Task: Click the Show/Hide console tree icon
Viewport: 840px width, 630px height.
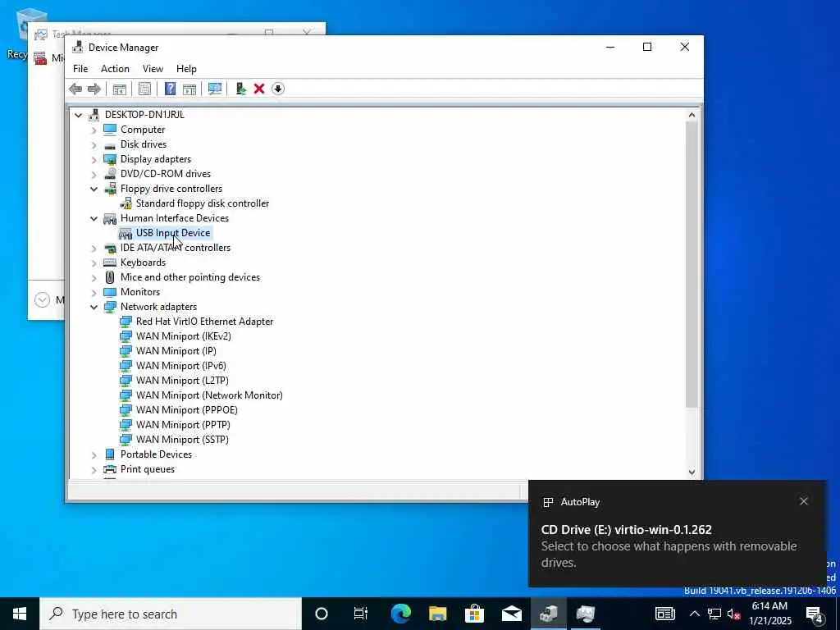Action: click(120, 89)
